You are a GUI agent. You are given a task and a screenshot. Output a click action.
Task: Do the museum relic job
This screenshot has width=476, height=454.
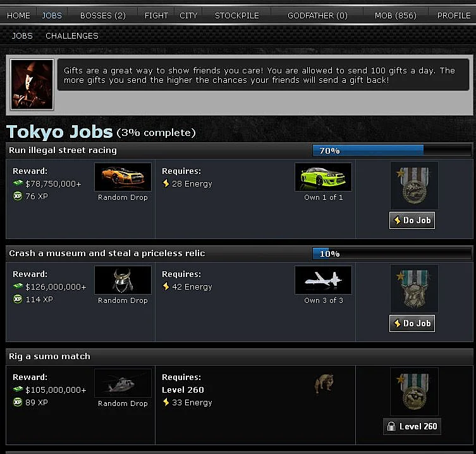[x=412, y=323]
